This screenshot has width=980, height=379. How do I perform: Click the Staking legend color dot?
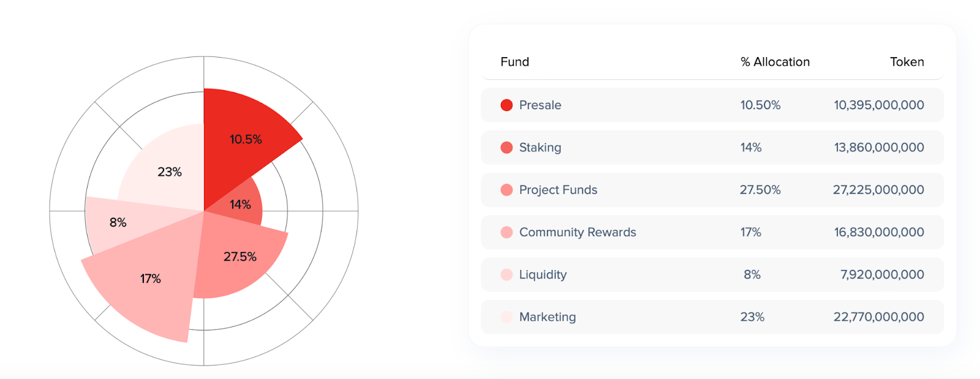[x=507, y=147]
